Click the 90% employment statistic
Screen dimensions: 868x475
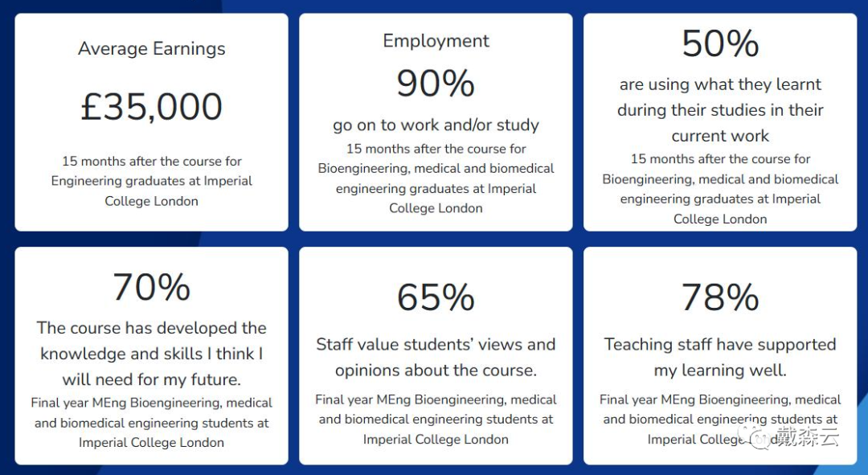point(436,84)
